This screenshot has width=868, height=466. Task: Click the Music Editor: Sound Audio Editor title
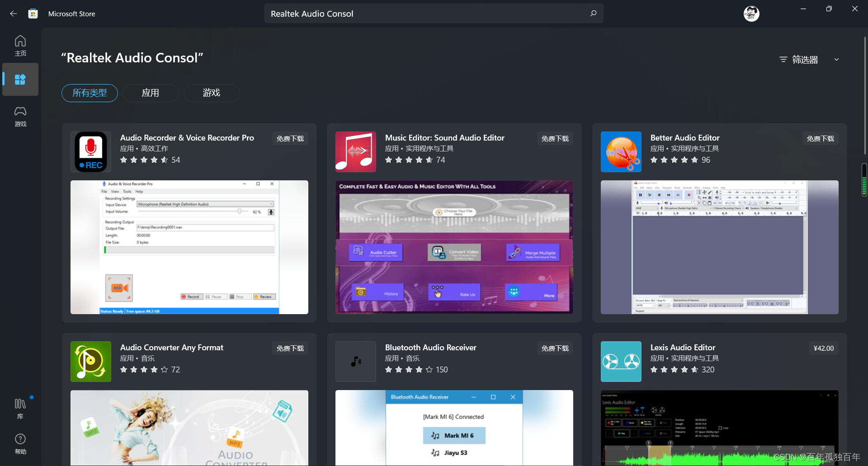pyautogui.click(x=445, y=138)
